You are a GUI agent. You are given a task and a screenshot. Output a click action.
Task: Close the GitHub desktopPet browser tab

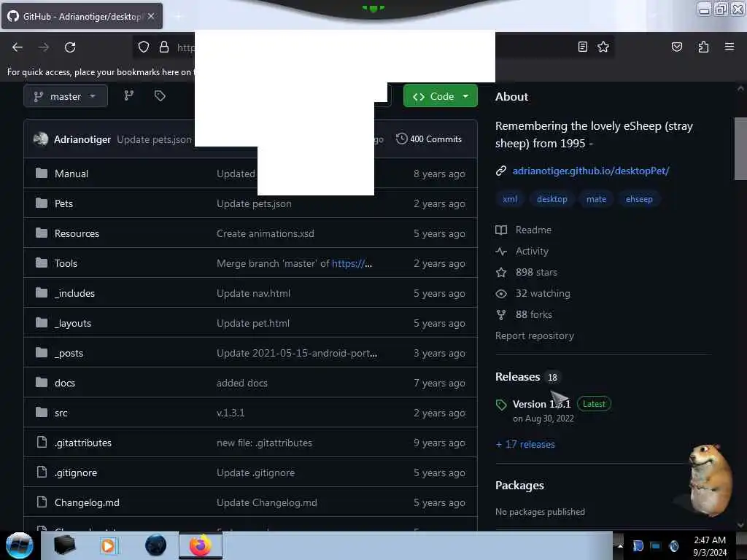(x=151, y=16)
